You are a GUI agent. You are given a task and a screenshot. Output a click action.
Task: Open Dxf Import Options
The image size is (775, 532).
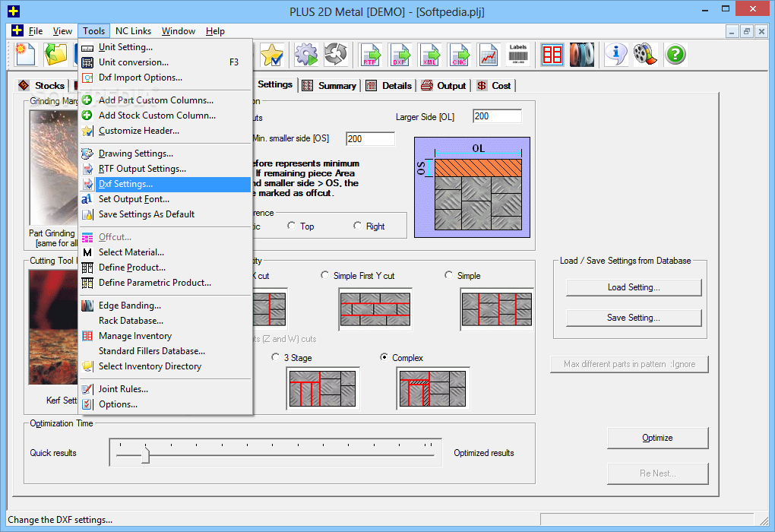[x=165, y=78]
